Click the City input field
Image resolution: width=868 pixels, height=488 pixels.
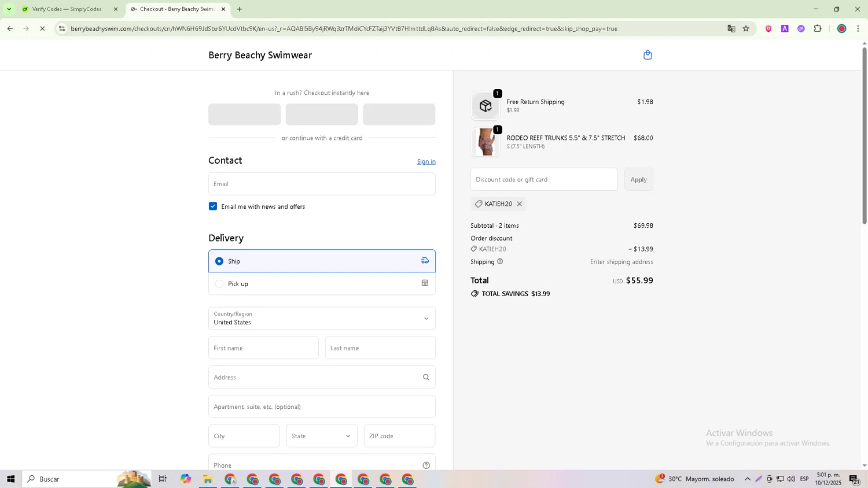click(244, 436)
